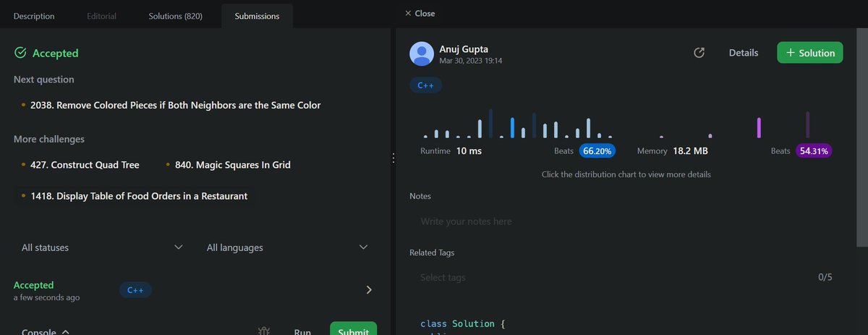Click the 66.20% runtime beats badge
The height and width of the screenshot is (335, 868).
coord(597,151)
